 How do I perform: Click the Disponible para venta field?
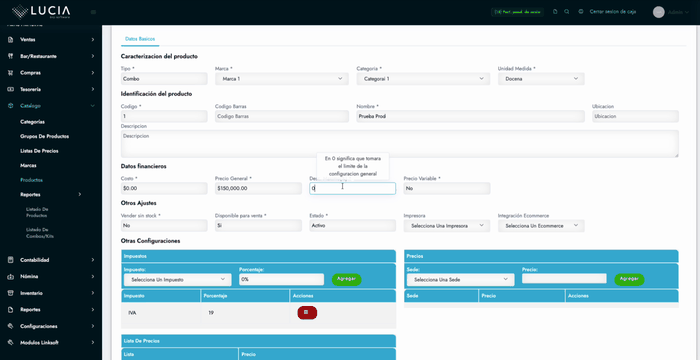tap(258, 226)
